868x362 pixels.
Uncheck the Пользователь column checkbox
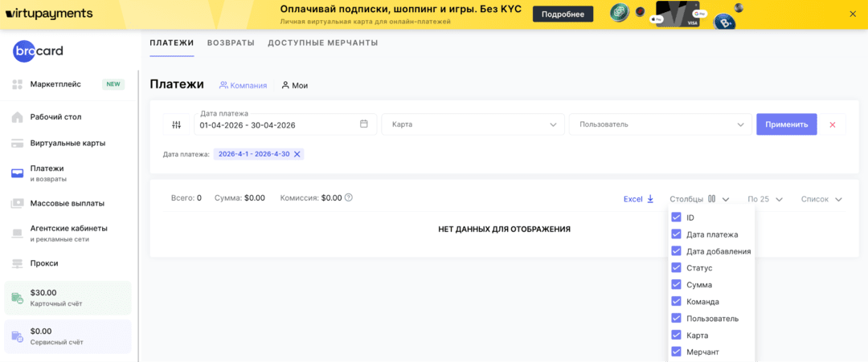pyautogui.click(x=676, y=319)
